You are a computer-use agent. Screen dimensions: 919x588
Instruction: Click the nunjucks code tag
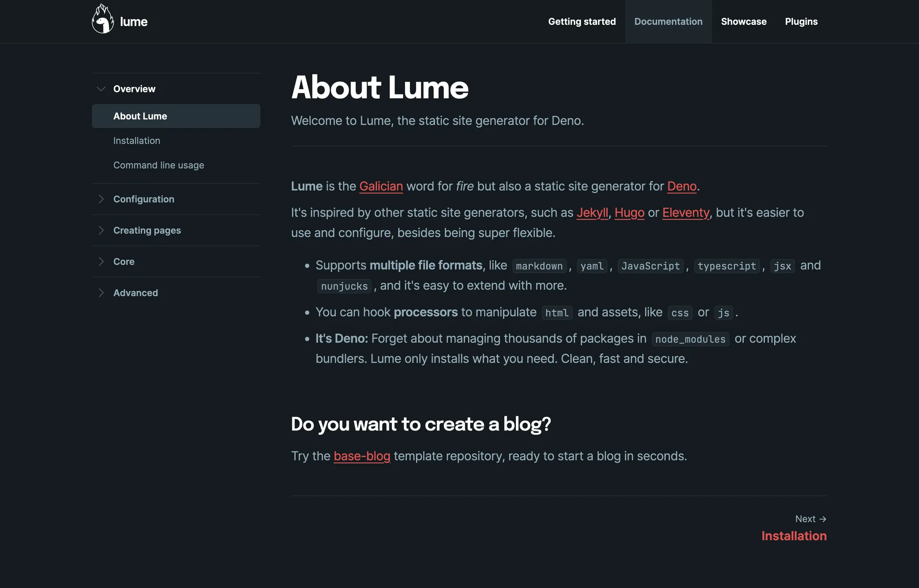pos(344,286)
